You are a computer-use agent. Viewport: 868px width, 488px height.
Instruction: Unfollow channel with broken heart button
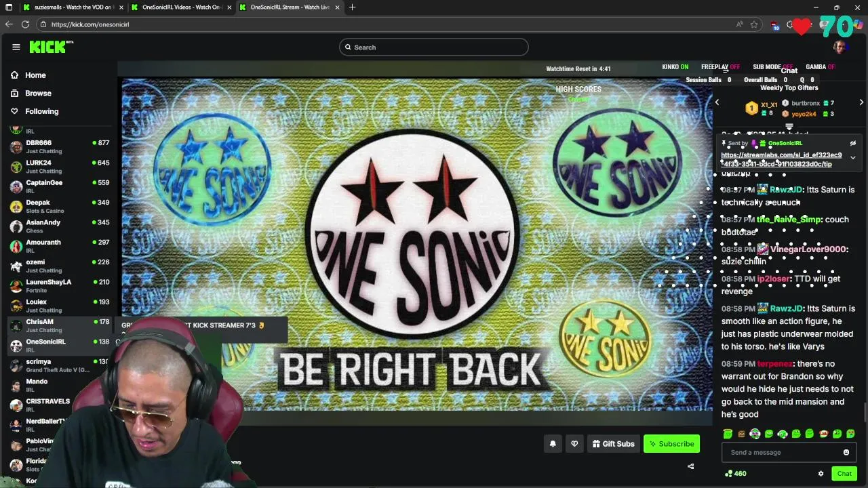click(x=574, y=444)
